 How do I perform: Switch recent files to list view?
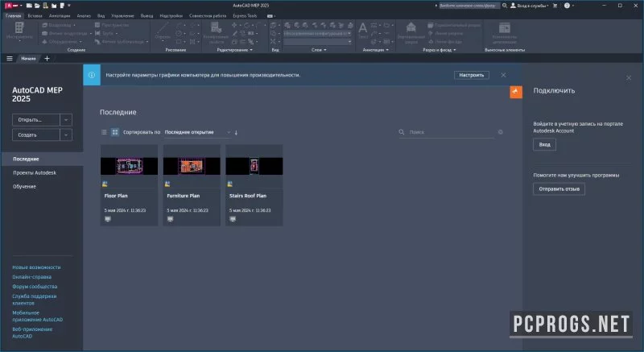pos(104,132)
